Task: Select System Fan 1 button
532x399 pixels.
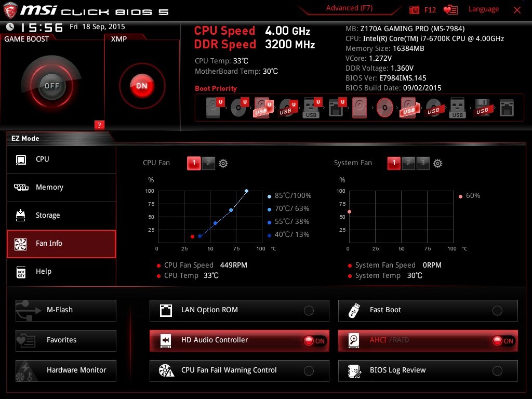Action: [x=394, y=163]
